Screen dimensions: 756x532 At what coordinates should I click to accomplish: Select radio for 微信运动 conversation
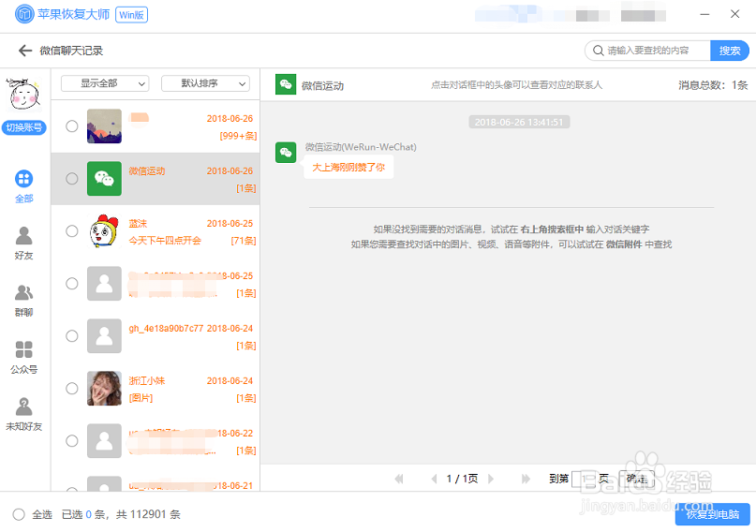click(x=72, y=179)
